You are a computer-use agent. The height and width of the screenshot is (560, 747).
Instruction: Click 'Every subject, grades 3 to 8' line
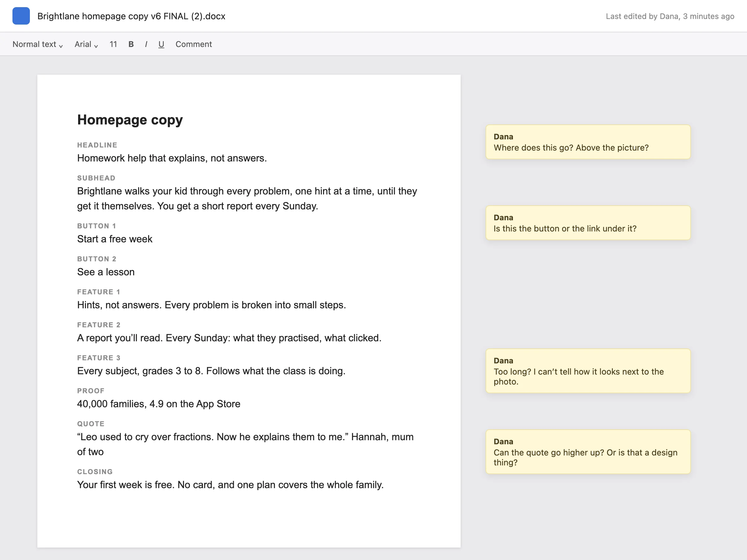point(211,371)
